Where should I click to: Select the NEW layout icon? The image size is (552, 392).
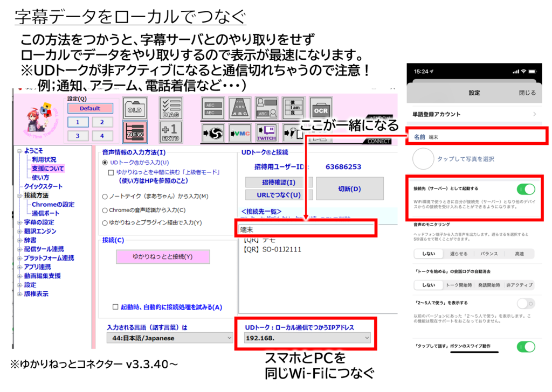tap(135, 132)
